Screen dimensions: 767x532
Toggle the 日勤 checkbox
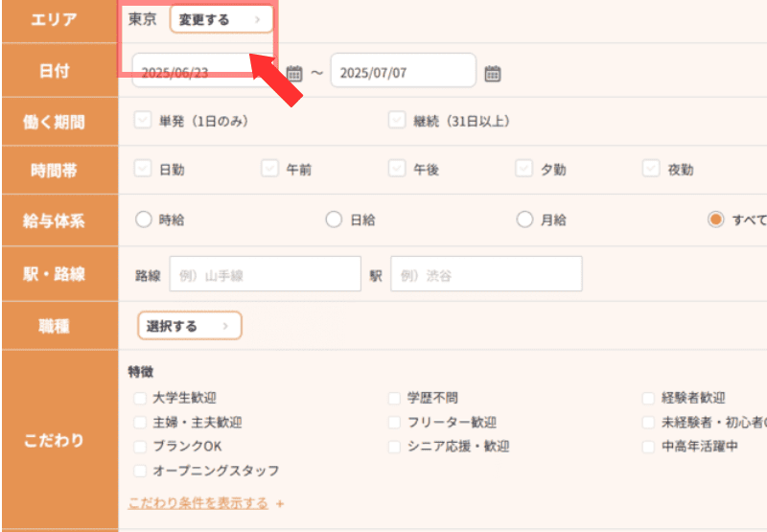143,169
